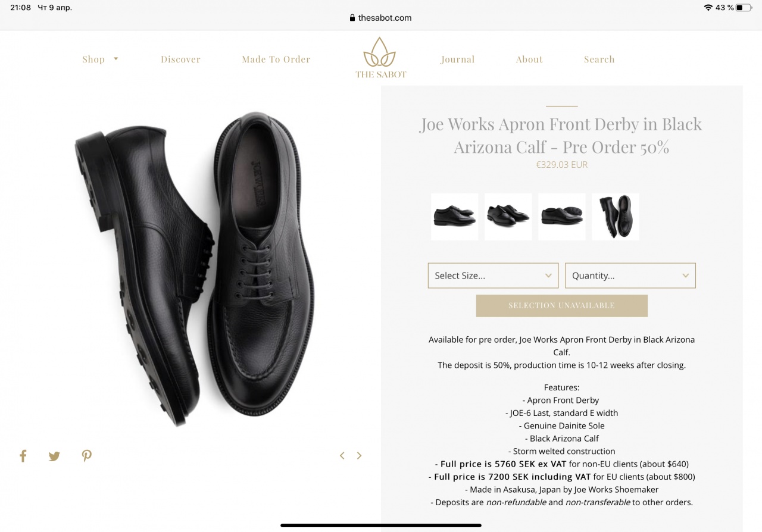Share product on Facebook icon
Image resolution: width=762 pixels, height=532 pixels.
[x=23, y=456]
